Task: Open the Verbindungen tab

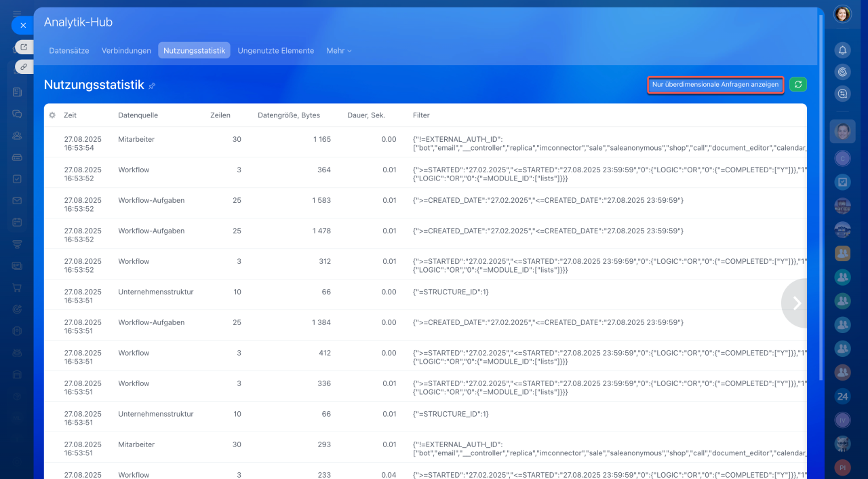Action: click(126, 51)
